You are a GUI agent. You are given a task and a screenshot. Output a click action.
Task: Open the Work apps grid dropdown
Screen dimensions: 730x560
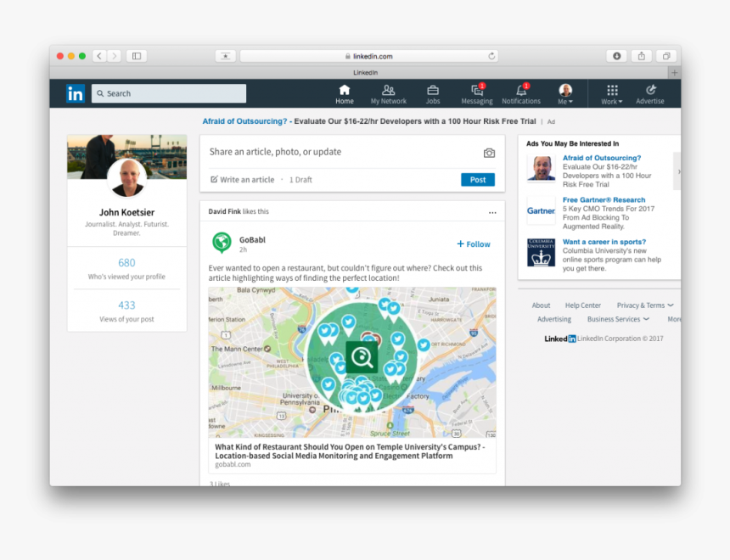coord(612,94)
